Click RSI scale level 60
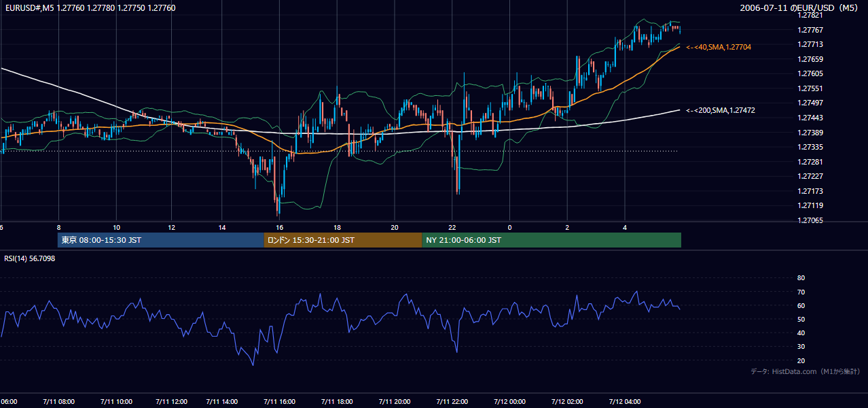The height and width of the screenshot is (408, 868). pyautogui.click(x=801, y=305)
